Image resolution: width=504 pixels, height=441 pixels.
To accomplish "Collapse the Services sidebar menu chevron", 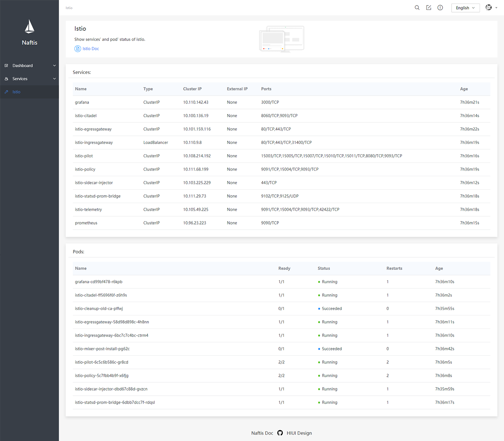I will pos(54,78).
